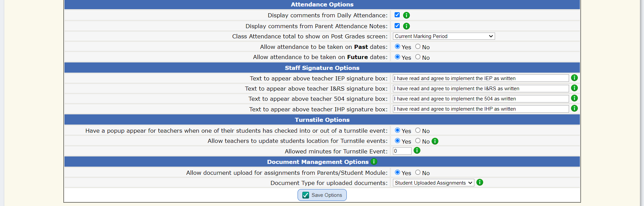The height and width of the screenshot is (206, 644).
Task: Open the Class Attendance total dropdown
Action: [x=443, y=36]
